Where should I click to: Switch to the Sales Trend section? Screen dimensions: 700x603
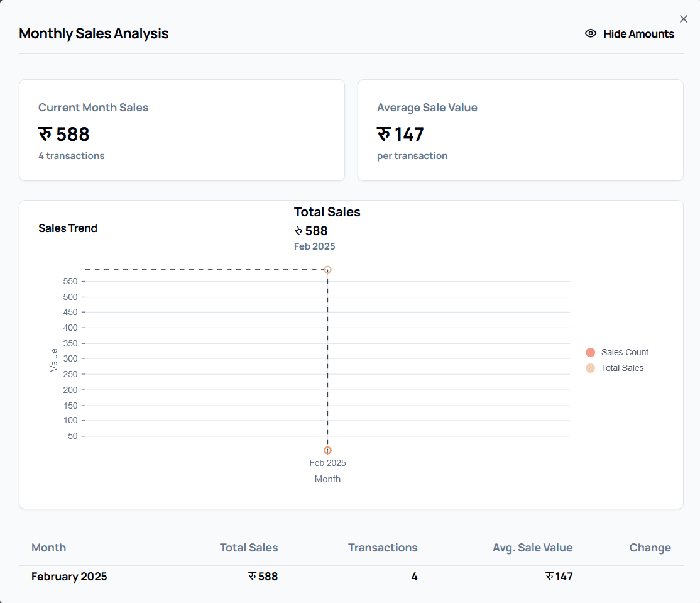pos(68,228)
